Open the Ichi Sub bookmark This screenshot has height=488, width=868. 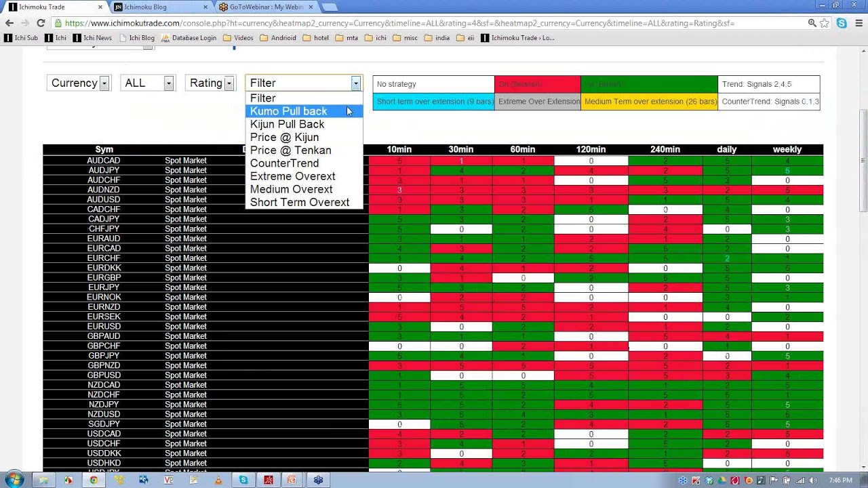point(21,38)
